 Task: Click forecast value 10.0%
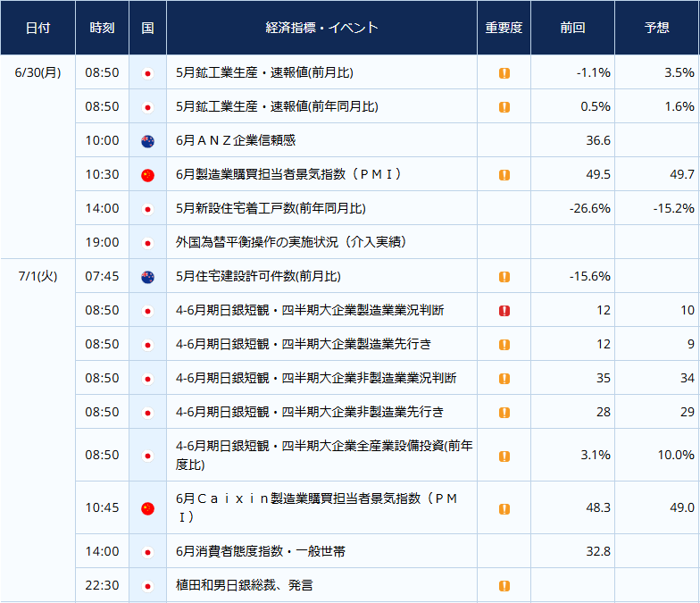coord(676,455)
